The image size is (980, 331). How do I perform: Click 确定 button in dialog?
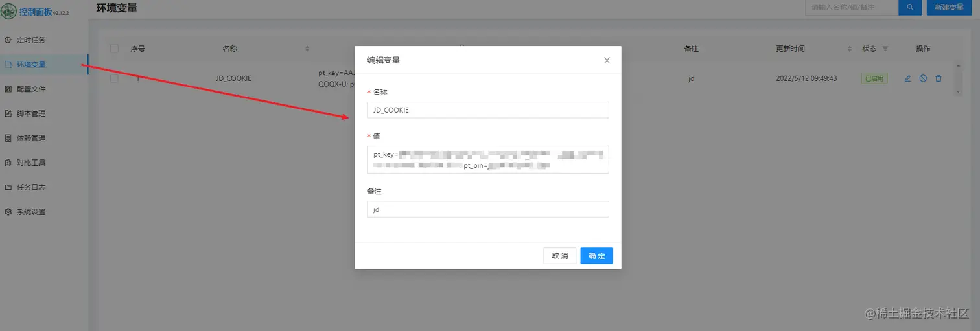coord(597,256)
